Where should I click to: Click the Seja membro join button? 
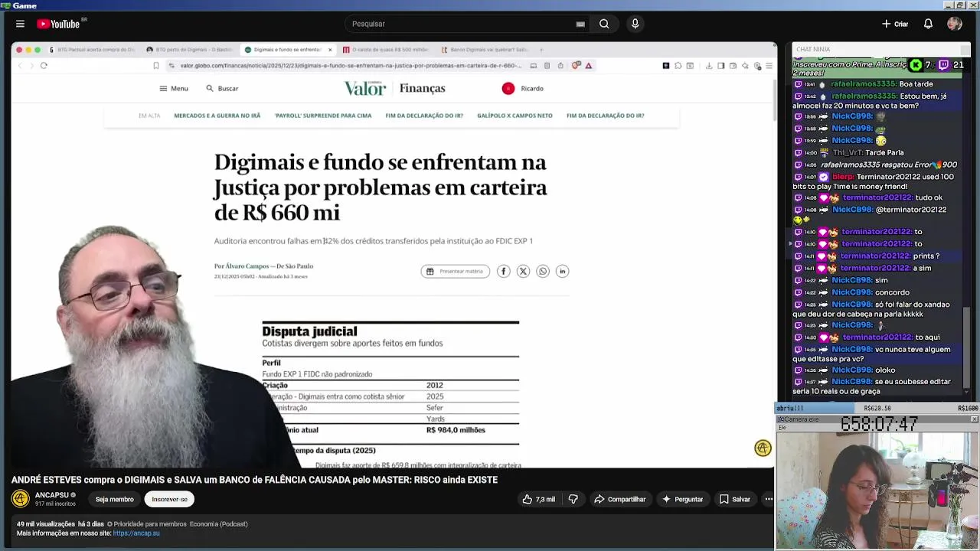click(114, 499)
